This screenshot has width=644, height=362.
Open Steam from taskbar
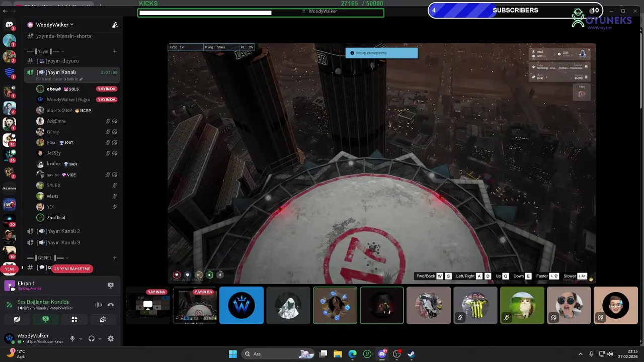[411, 354]
